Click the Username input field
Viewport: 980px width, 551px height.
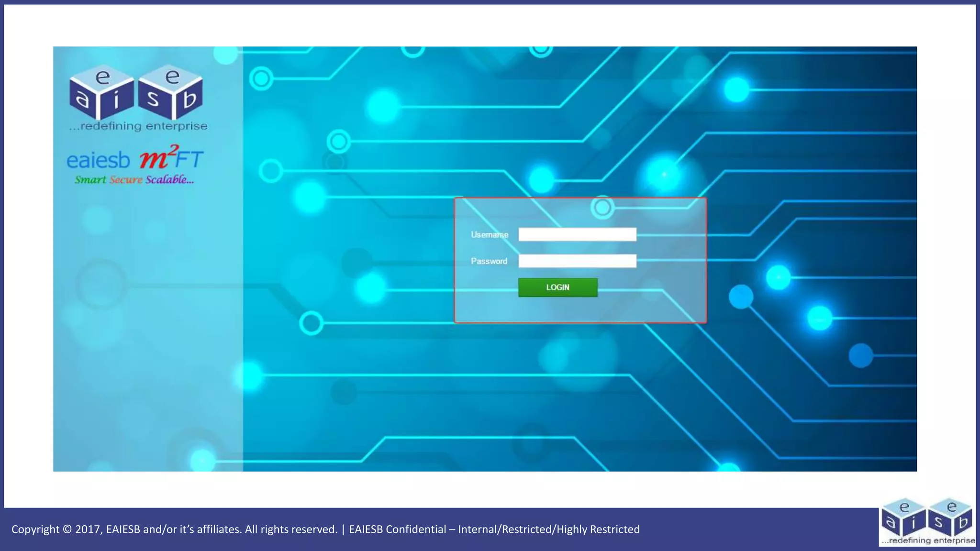click(x=577, y=234)
